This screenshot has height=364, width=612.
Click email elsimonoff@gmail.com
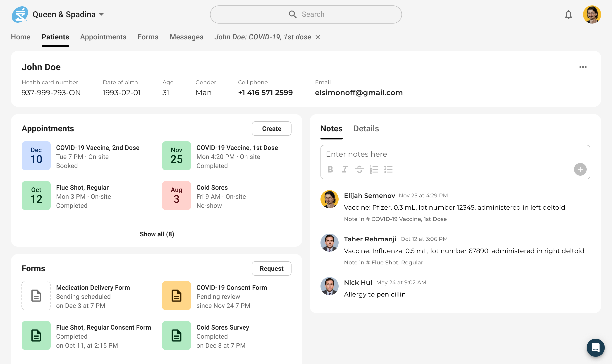(359, 93)
